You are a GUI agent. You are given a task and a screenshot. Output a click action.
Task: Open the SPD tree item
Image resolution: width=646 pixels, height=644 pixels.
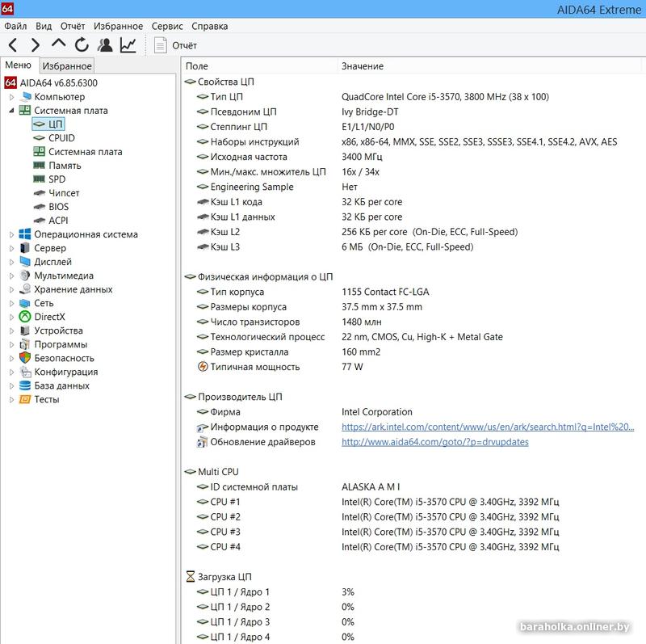pyautogui.click(x=49, y=179)
